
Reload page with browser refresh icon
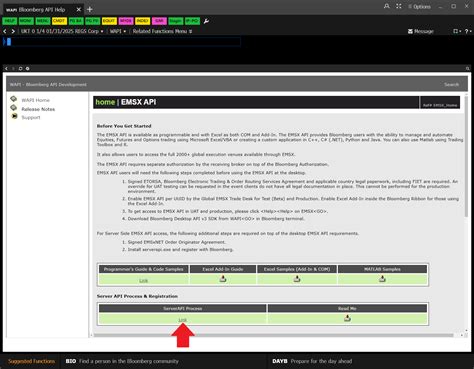pyautogui.click(x=20, y=68)
